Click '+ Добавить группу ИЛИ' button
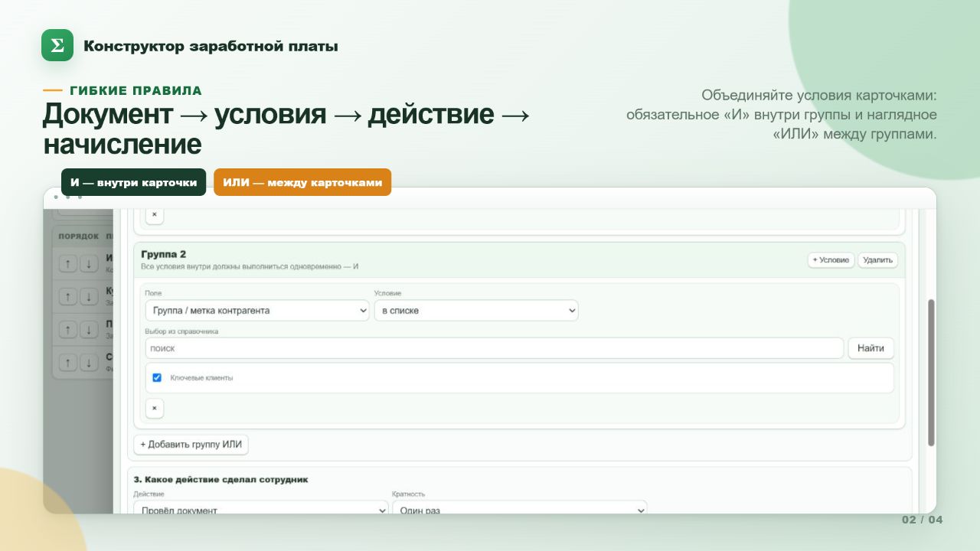This screenshot has width=980, height=551. 191,445
